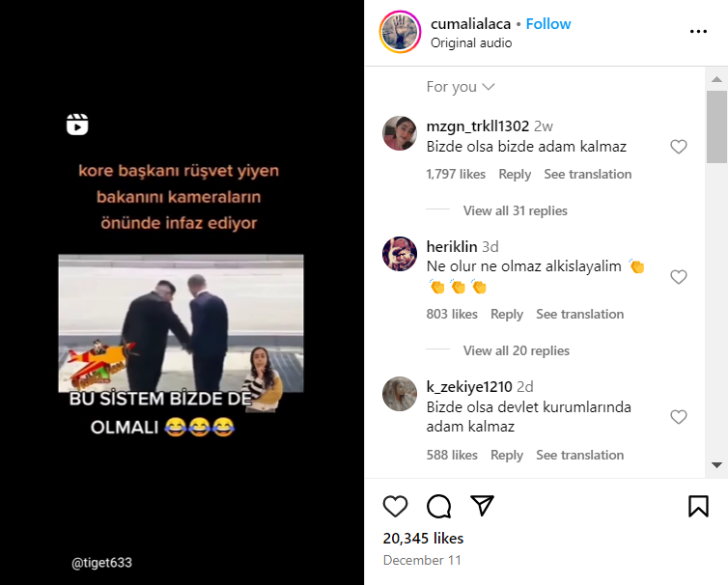Click the reel video thumbnail
The image size is (728, 585).
click(182, 328)
